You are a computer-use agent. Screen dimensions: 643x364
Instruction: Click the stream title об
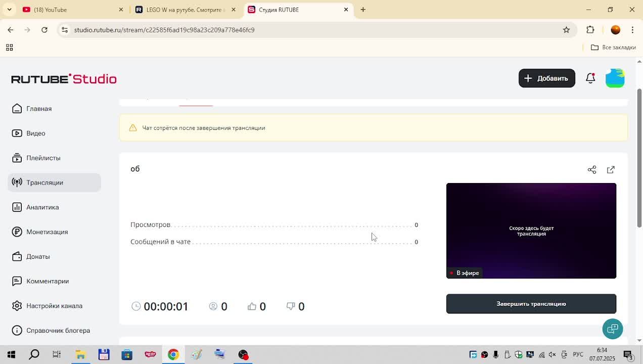(x=135, y=169)
